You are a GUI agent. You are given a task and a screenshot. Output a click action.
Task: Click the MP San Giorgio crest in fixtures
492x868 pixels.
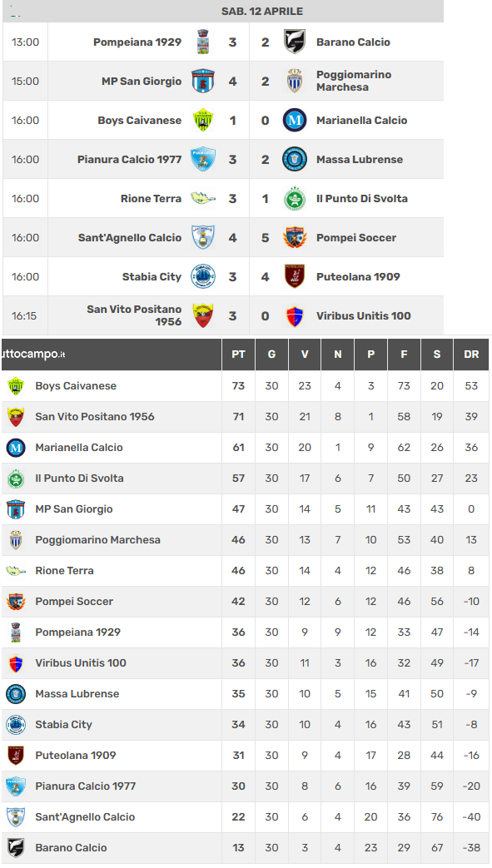[x=203, y=82]
